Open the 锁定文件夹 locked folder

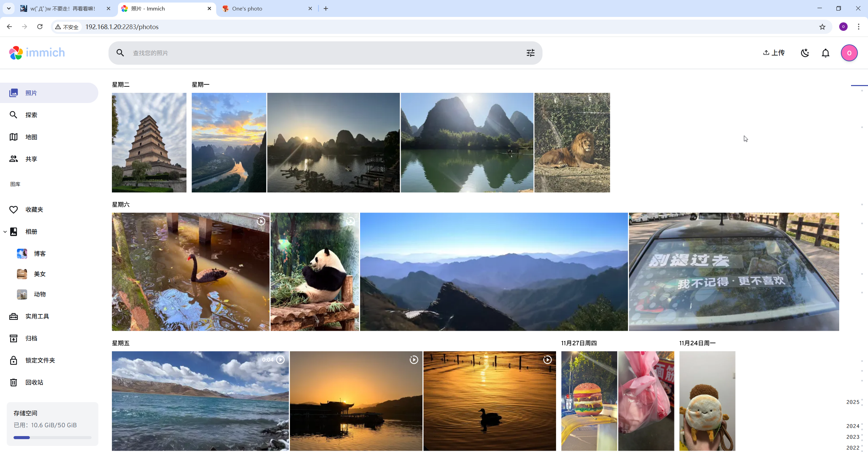(x=40, y=360)
